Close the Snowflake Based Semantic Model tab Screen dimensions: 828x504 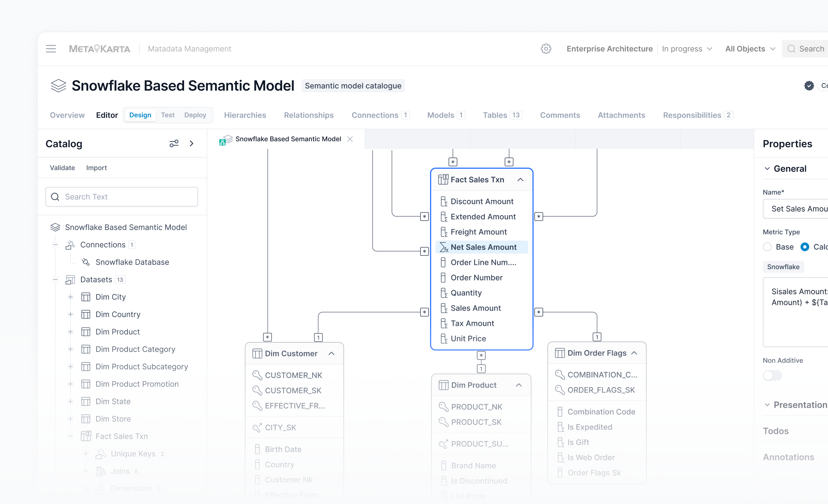tap(350, 139)
